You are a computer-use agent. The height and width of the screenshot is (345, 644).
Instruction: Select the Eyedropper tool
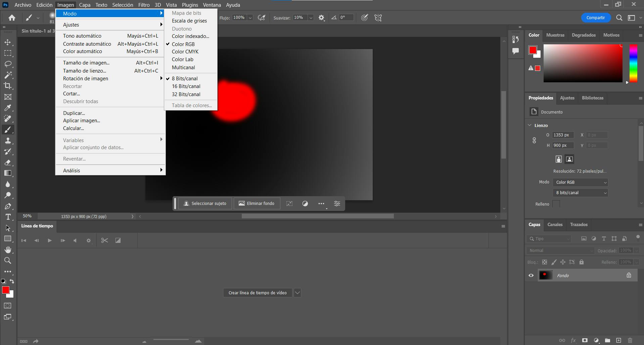click(8, 107)
